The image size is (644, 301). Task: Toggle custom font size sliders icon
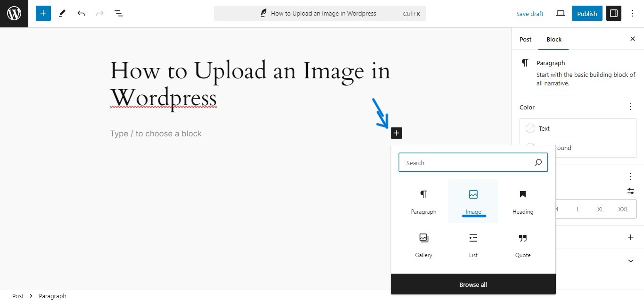pos(631,191)
